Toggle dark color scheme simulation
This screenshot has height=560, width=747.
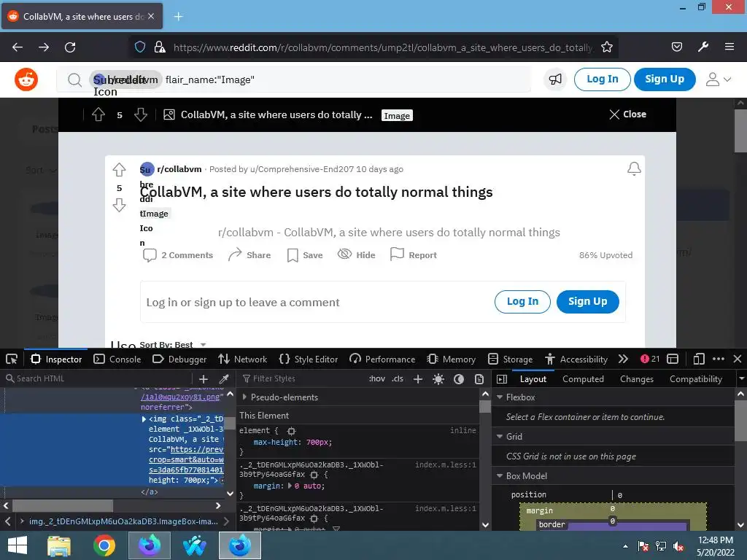tap(459, 379)
